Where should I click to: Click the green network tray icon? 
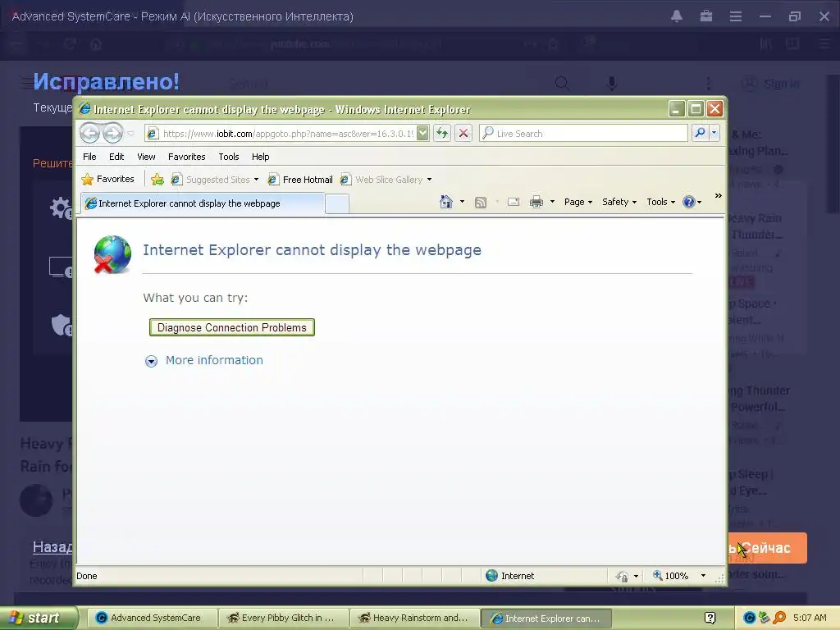765,619
